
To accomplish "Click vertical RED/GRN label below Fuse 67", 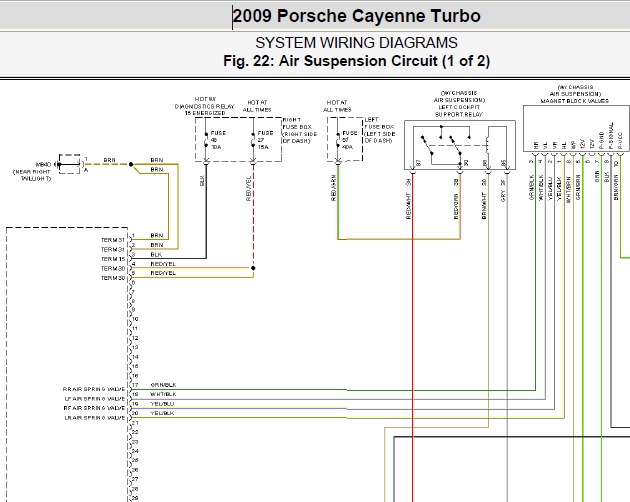I will 333,188.
